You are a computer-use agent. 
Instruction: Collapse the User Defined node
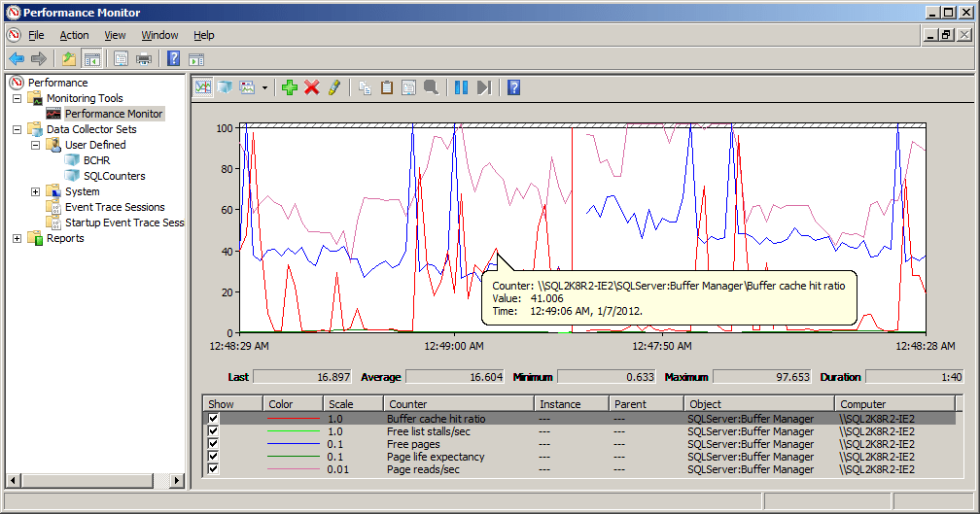pos(36,145)
